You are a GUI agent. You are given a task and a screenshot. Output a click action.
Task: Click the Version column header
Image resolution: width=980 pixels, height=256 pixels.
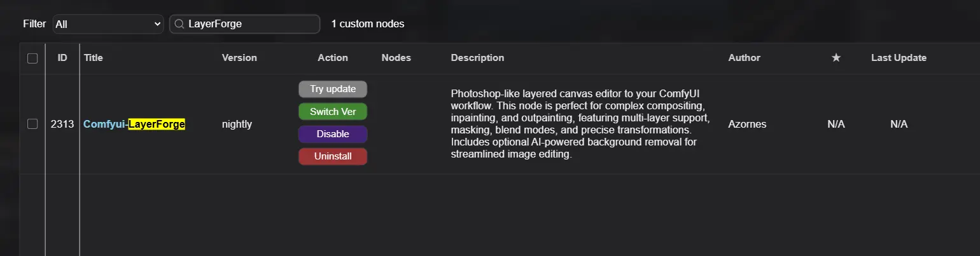(x=239, y=58)
